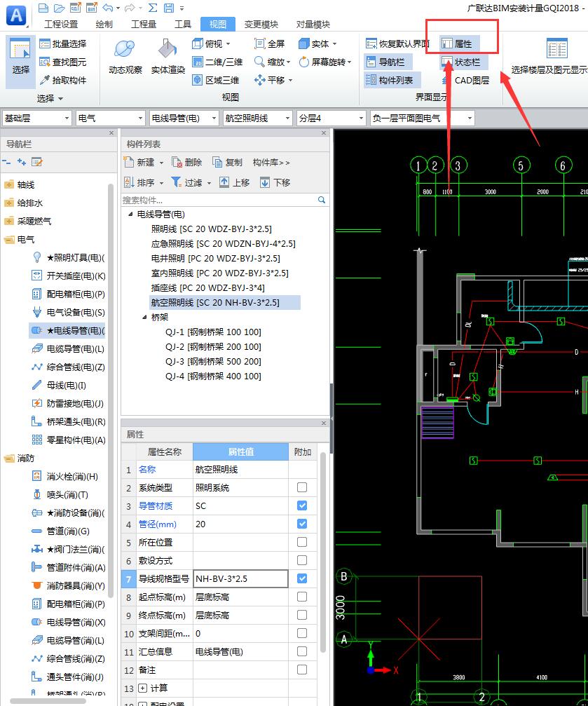Check 终点标高(m) 附加 checkbox
588x706 pixels.
(302, 615)
